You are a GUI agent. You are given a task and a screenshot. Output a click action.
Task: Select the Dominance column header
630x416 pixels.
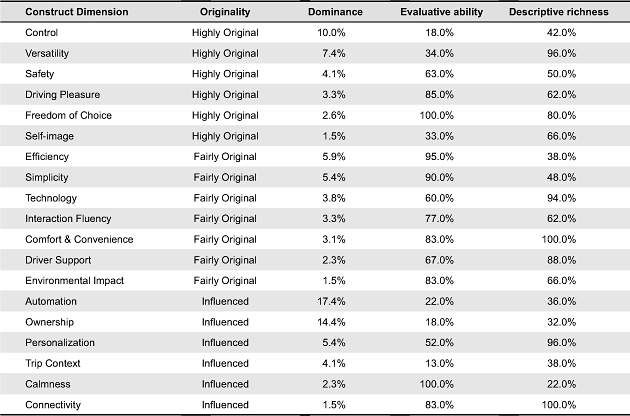coord(334,12)
